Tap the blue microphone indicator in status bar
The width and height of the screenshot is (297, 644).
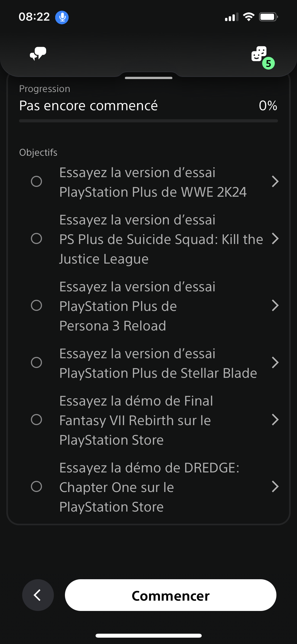click(62, 17)
